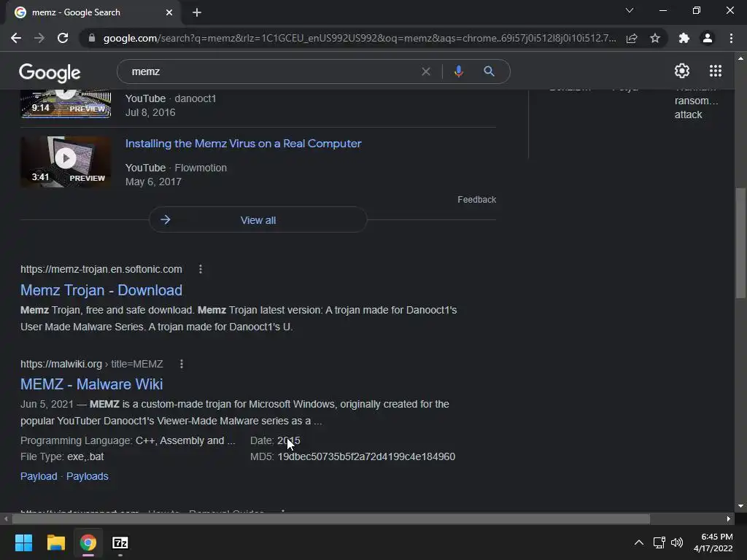Click the MD5 hash value text
Image resolution: width=747 pixels, height=560 pixels.
(x=366, y=456)
